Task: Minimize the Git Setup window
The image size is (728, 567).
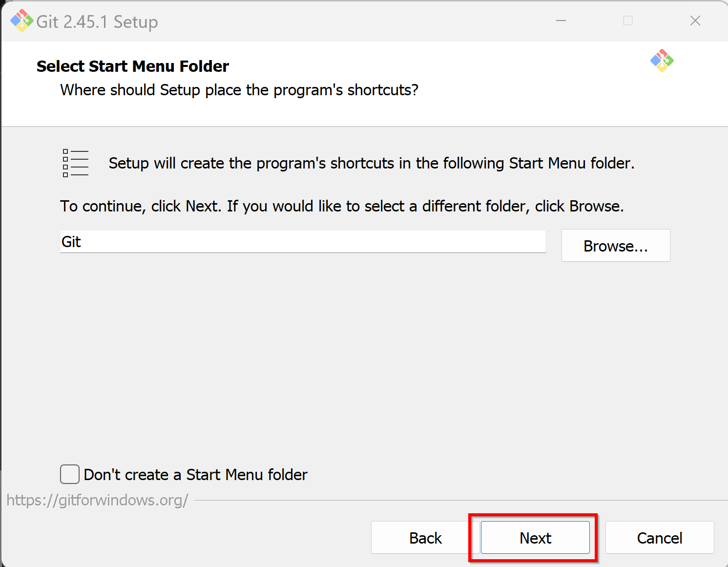Action: pos(561,21)
